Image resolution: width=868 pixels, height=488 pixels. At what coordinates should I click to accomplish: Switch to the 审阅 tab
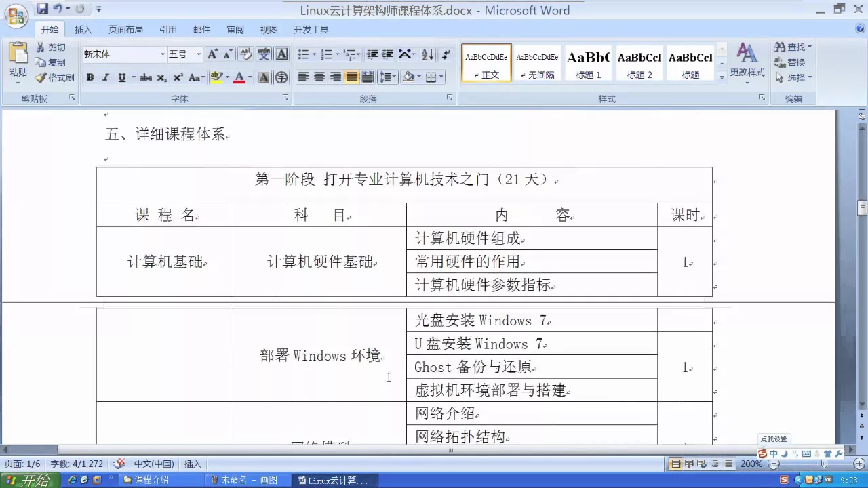[235, 29]
